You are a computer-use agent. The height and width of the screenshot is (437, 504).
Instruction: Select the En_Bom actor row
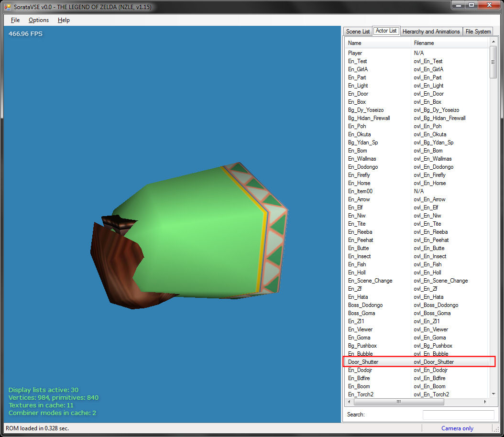(417, 151)
